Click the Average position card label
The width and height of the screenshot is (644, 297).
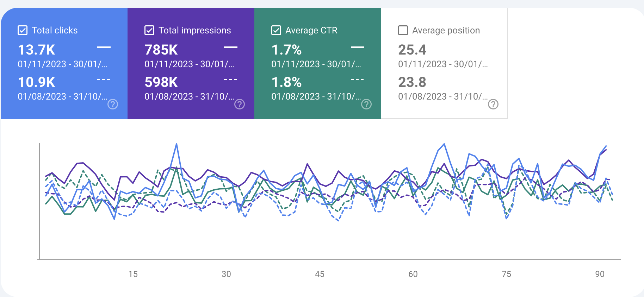pyautogui.click(x=446, y=31)
